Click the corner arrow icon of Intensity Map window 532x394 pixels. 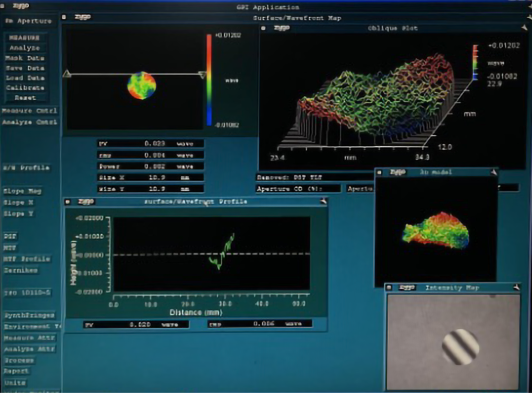tap(517, 287)
